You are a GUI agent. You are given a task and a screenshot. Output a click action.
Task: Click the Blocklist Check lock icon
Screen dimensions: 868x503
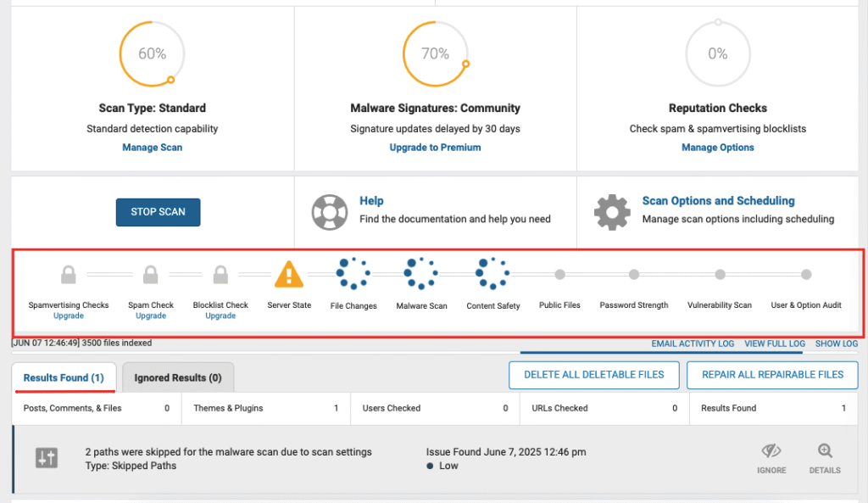point(220,274)
